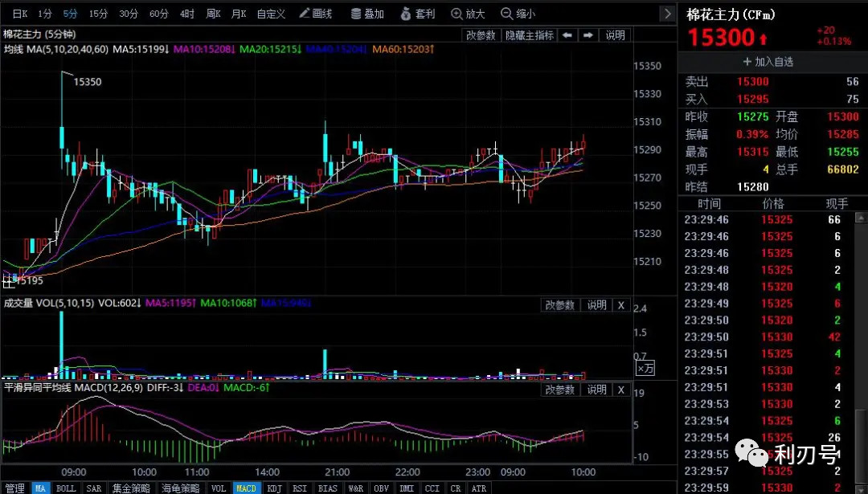Open the 管理 indicator management menu

(x=14, y=488)
